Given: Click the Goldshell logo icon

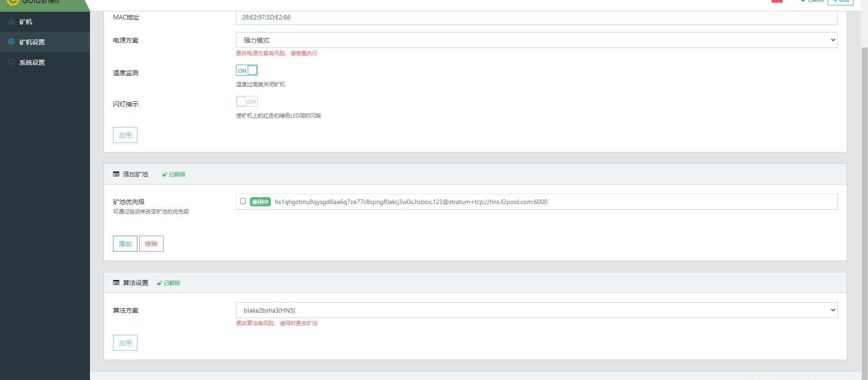Looking at the screenshot, I should (x=13, y=2).
